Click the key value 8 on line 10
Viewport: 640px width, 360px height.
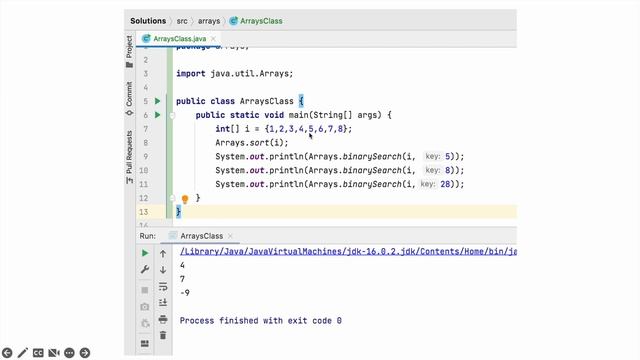tap(447, 170)
